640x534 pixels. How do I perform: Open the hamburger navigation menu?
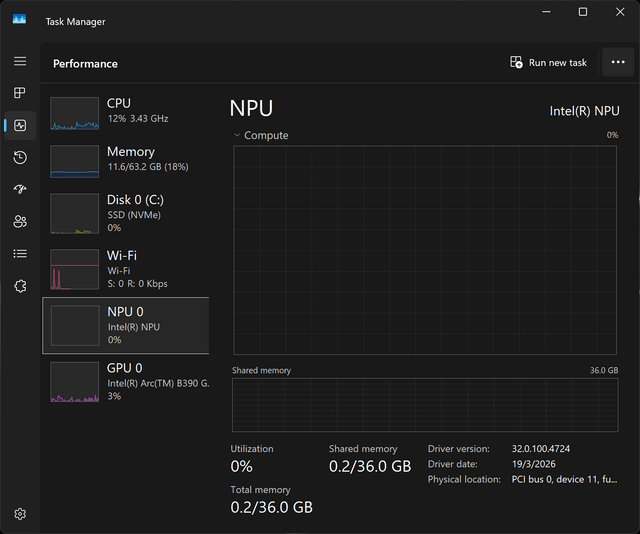(x=20, y=61)
